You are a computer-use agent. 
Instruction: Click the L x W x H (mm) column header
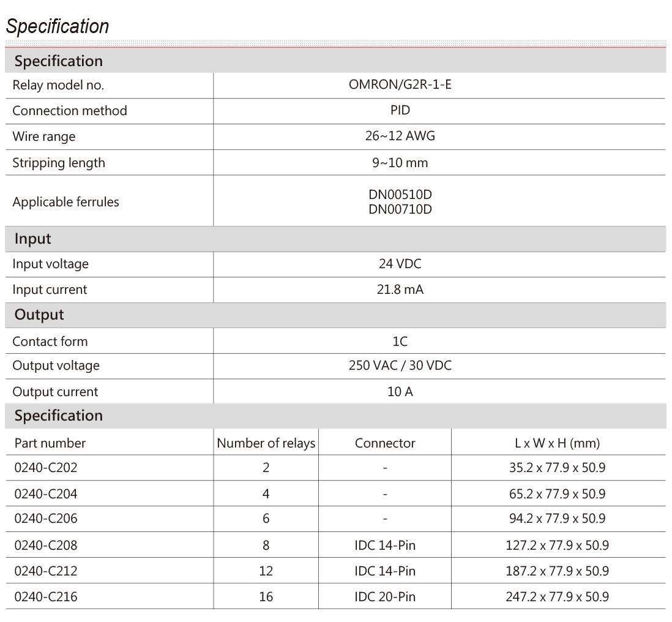(x=558, y=443)
